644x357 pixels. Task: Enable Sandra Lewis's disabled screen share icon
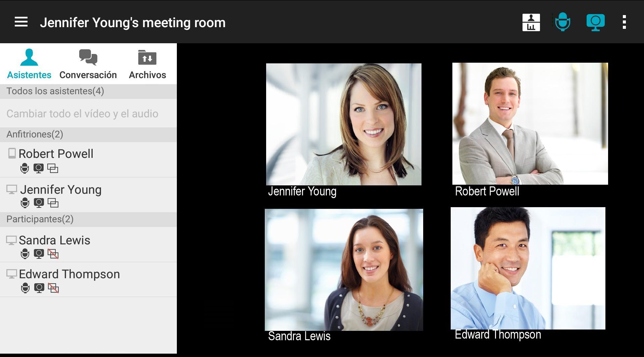pos(53,254)
